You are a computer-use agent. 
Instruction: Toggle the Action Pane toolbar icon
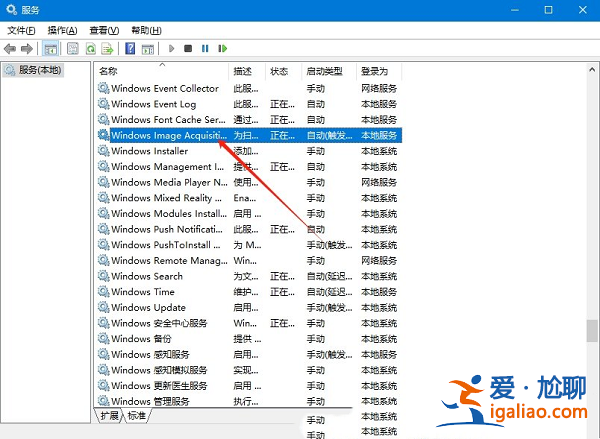pos(147,49)
